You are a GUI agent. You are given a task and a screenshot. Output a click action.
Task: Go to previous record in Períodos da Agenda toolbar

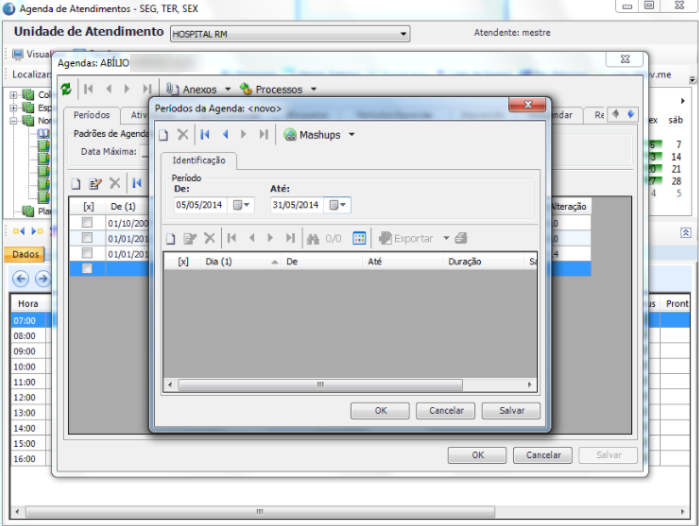(225, 134)
